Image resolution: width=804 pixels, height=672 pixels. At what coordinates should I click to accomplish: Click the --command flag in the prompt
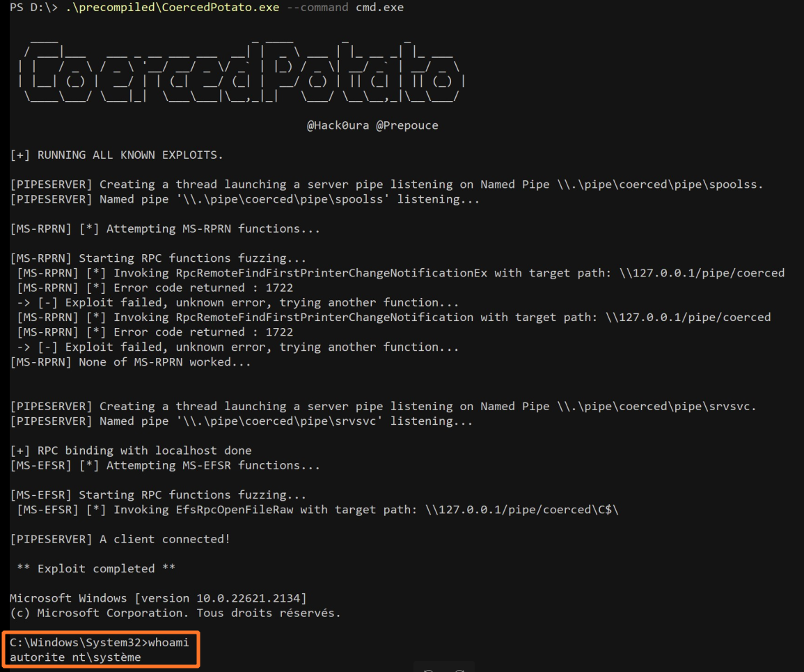tap(318, 8)
